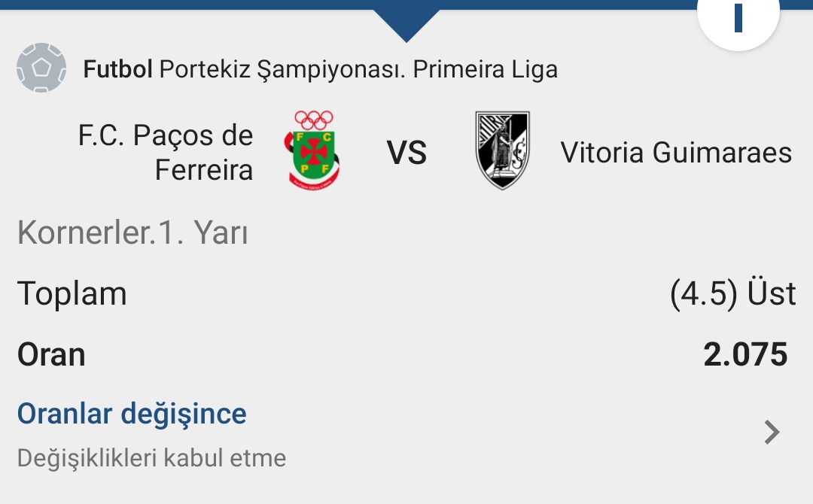Click the Paços de Ferreira club crest
The height and width of the screenshot is (504, 813).
[312, 150]
